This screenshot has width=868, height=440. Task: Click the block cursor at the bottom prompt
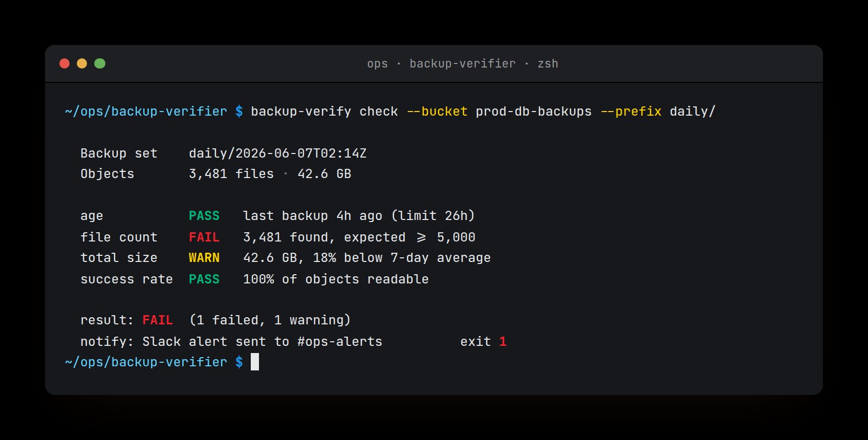tap(255, 362)
